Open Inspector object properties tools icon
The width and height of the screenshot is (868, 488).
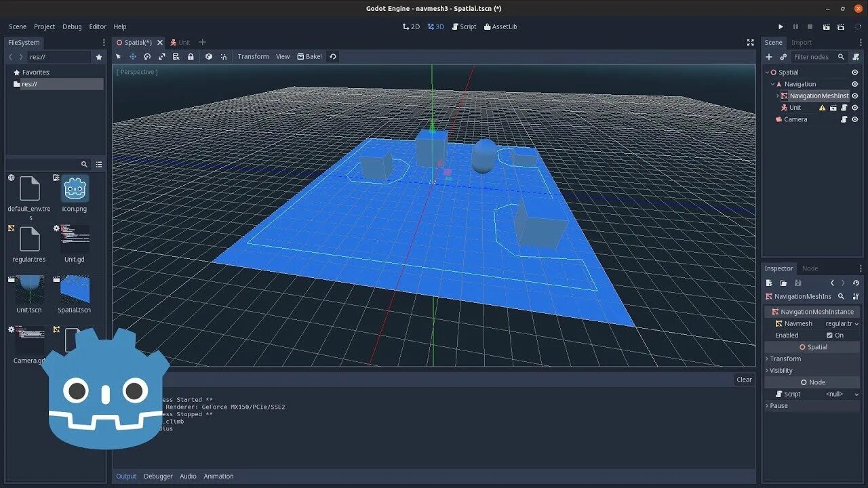point(856,296)
